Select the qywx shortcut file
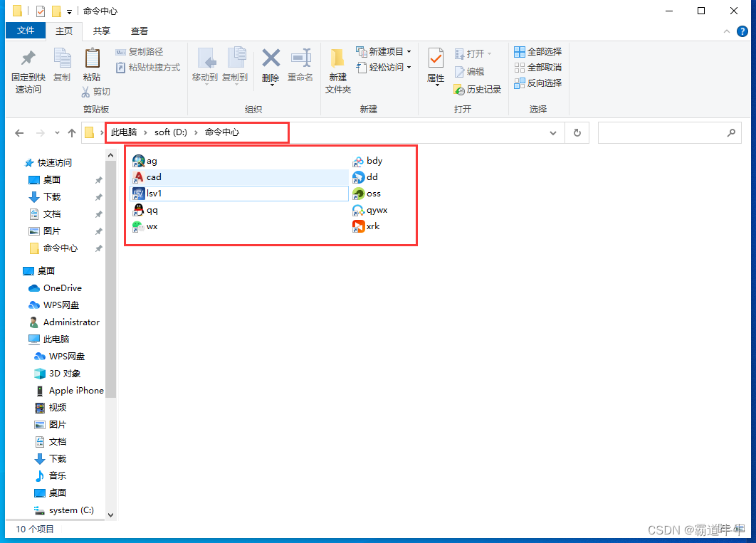The width and height of the screenshot is (756, 543). (x=369, y=210)
